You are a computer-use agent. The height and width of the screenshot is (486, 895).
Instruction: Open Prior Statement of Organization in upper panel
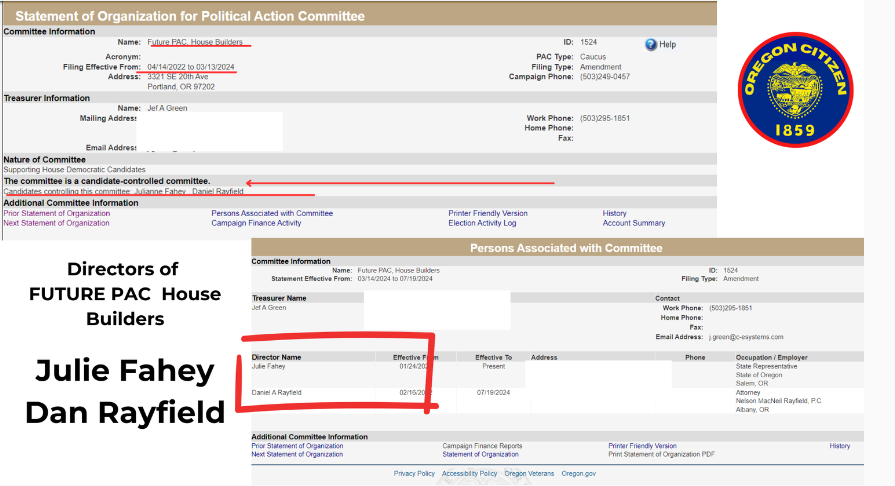[x=57, y=213]
